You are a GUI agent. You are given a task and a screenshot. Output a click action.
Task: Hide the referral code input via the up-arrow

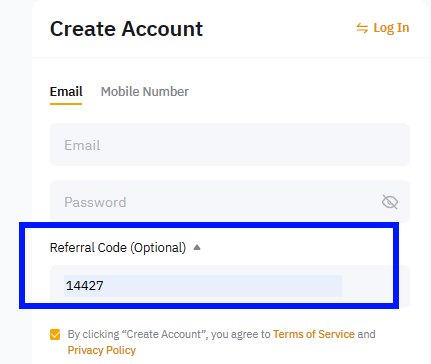pyautogui.click(x=197, y=247)
